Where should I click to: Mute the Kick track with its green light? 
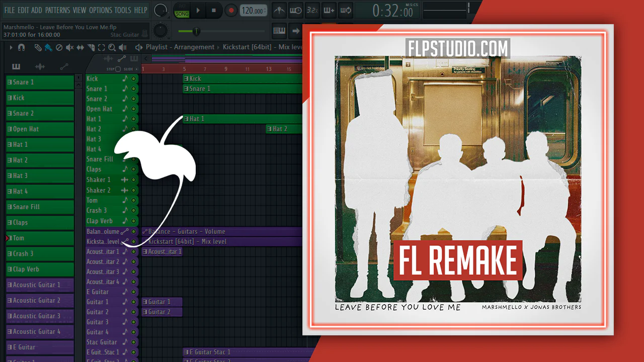pyautogui.click(x=133, y=78)
